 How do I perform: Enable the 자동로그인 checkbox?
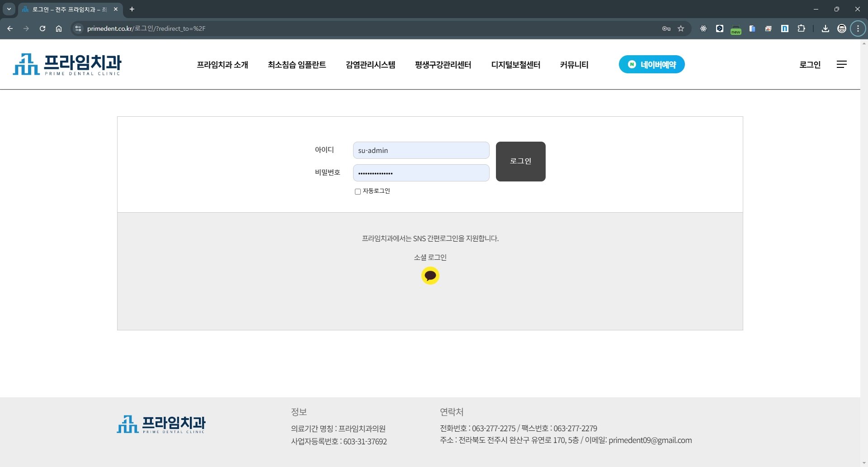click(x=358, y=191)
